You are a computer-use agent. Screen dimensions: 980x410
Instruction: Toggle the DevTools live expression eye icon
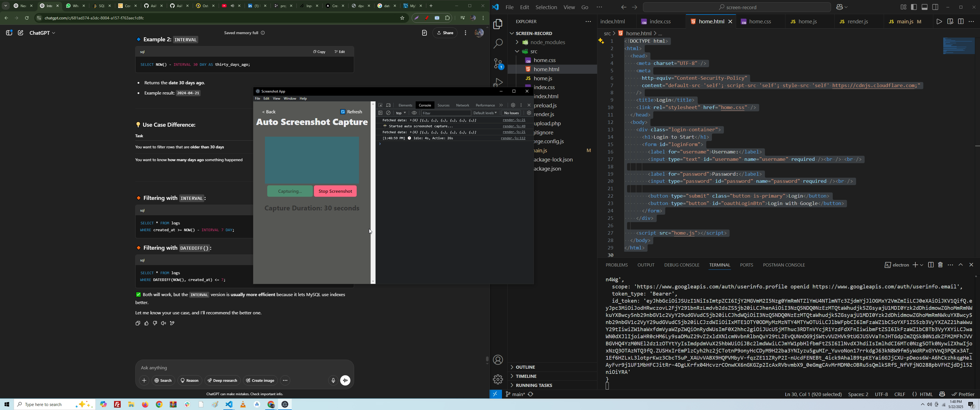[x=414, y=113]
